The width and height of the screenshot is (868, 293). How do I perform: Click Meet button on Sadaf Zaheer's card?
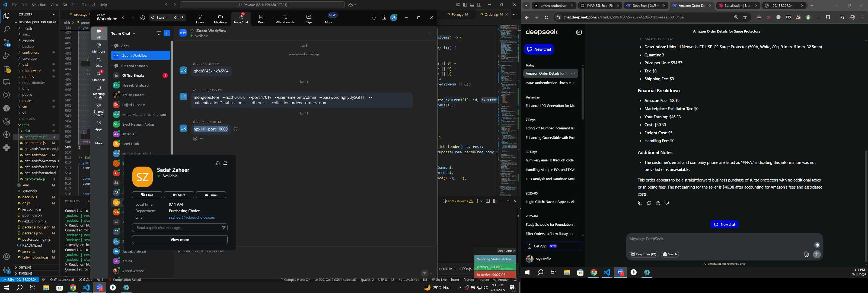(x=179, y=195)
